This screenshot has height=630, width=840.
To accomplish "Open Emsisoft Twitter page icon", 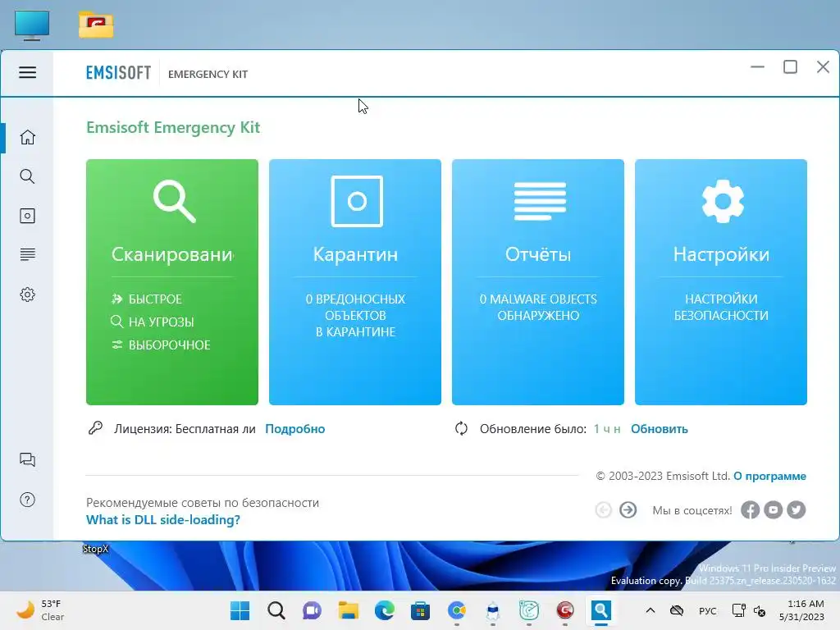I will click(796, 509).
